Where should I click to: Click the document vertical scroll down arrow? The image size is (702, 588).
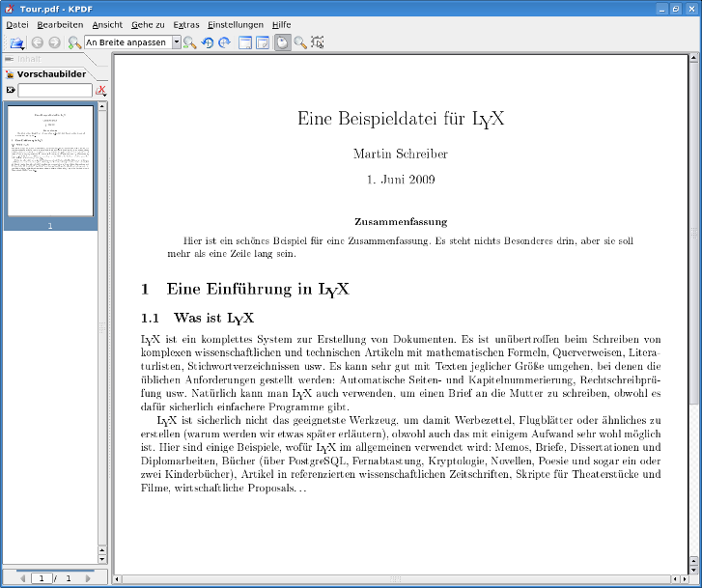[694, 570]
